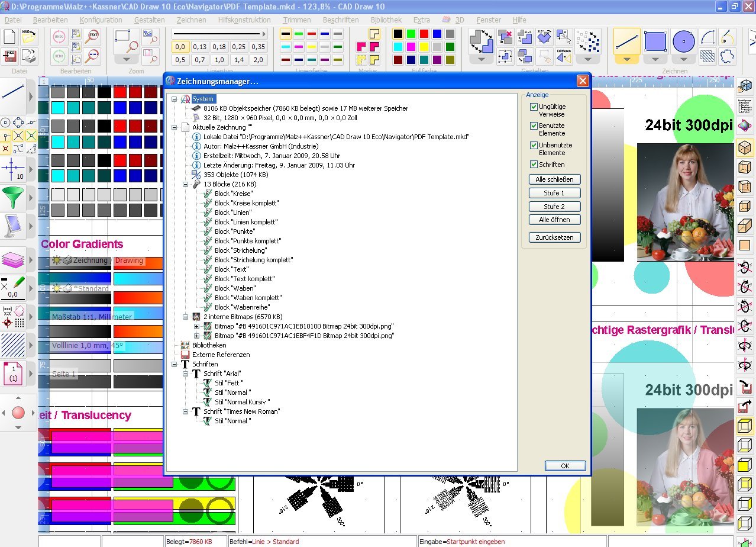Click the move objects tool in Gestalten
756x547 pixels.
click(481, 41)
